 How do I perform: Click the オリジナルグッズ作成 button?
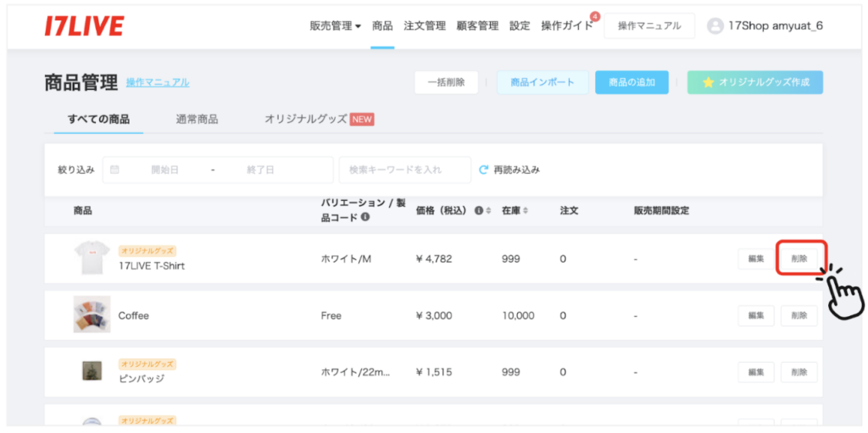click(755, 82)
